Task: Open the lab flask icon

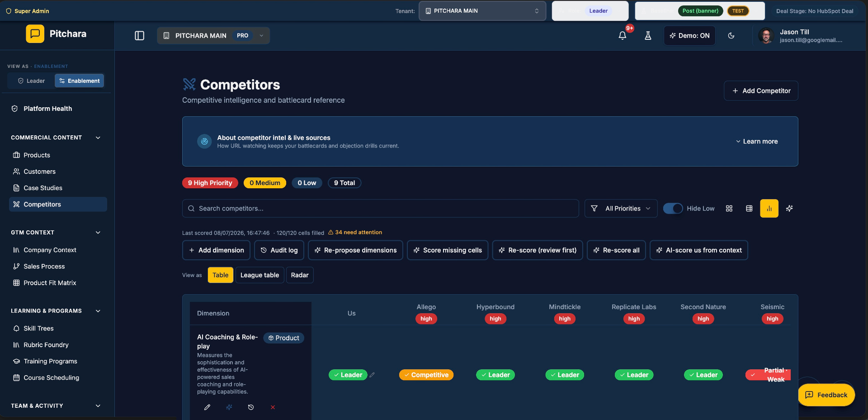Action: point(648,36)
